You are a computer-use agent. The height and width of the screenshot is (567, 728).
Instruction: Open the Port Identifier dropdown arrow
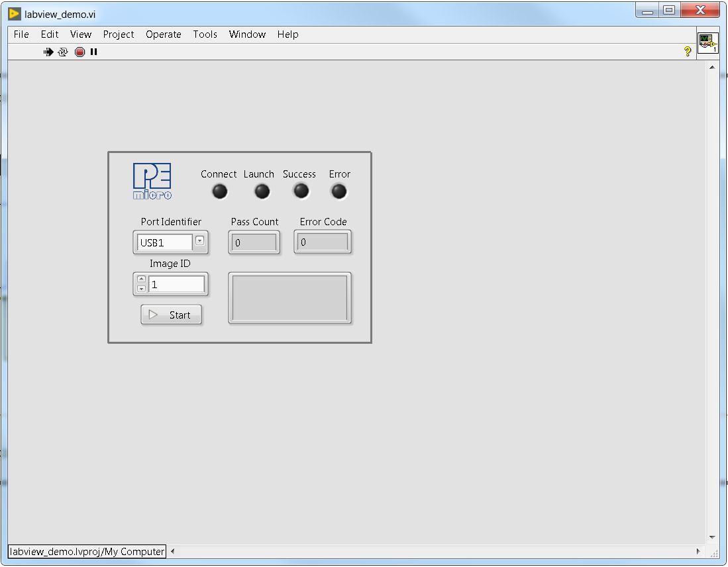[199, 240]
